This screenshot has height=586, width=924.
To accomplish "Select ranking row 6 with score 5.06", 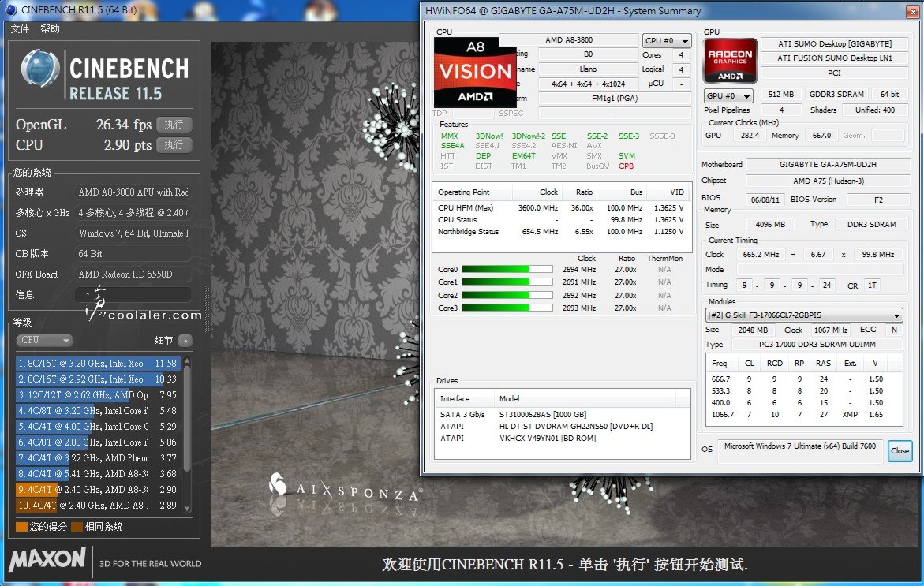I will (x=98, y=442).
